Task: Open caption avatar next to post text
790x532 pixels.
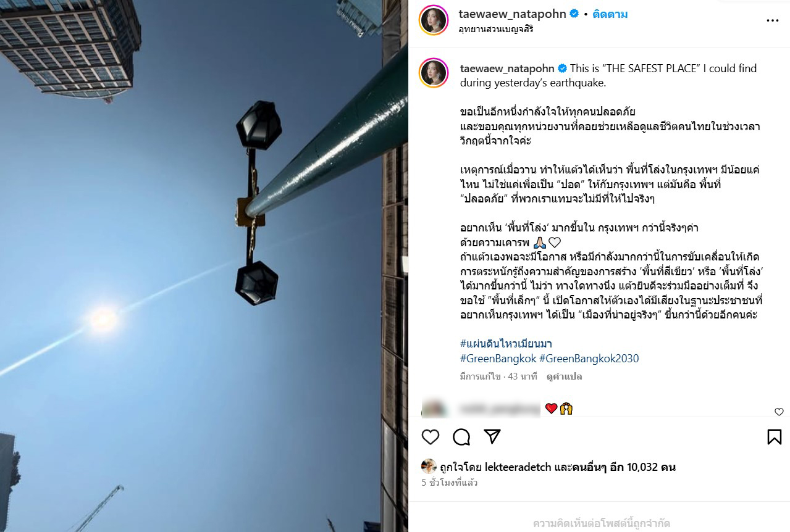Action: [x=434, y=73]
